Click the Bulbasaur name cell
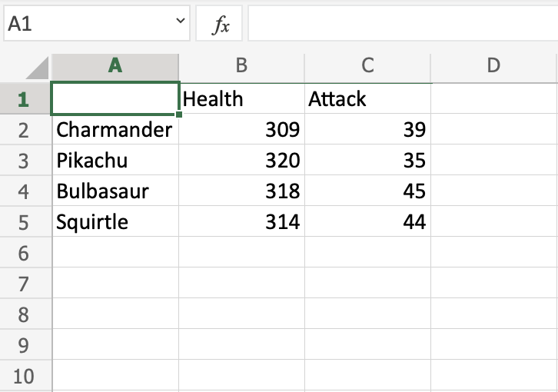This screenshot has width=558, height=392. (115, 192)
